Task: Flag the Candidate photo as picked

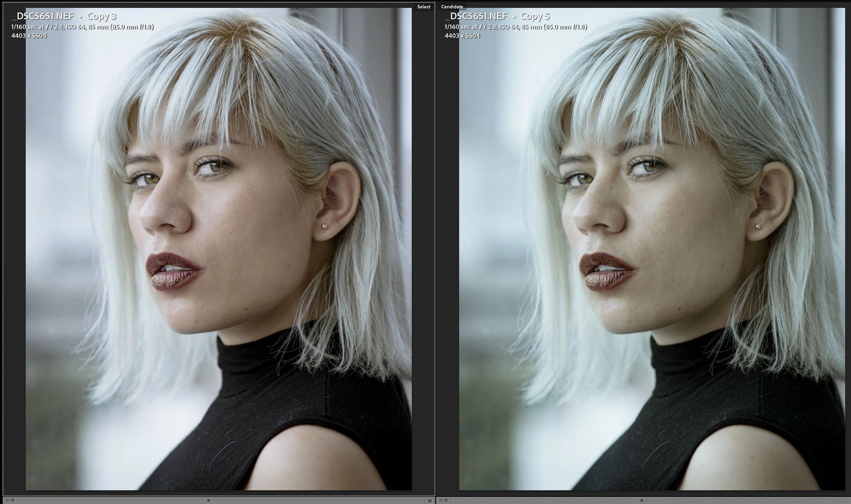Action: [441, 500]
